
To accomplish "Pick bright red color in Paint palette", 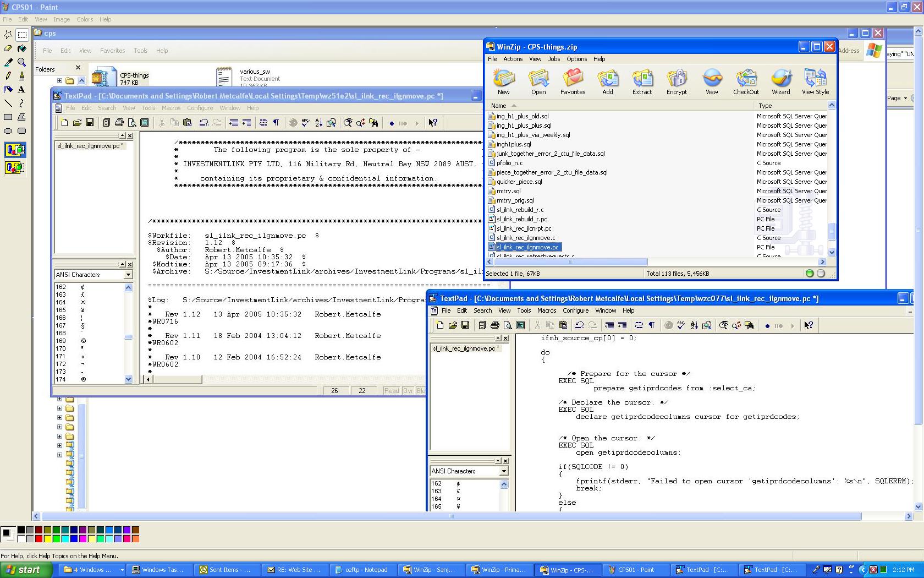I will (38, 538).
